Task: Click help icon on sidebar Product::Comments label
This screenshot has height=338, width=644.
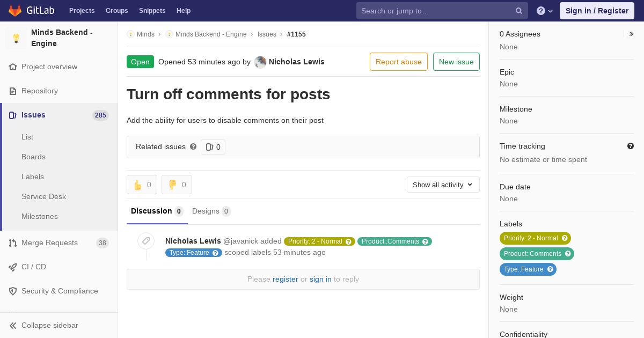Action: [568, 254]
